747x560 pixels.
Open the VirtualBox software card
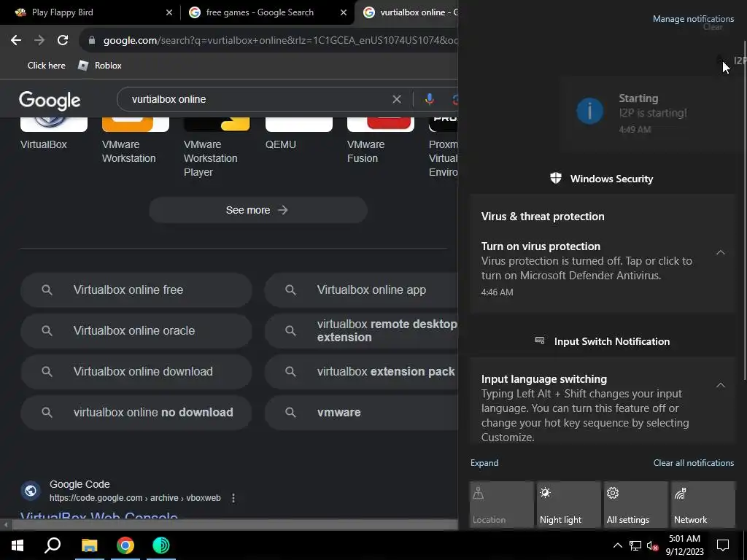53,134
